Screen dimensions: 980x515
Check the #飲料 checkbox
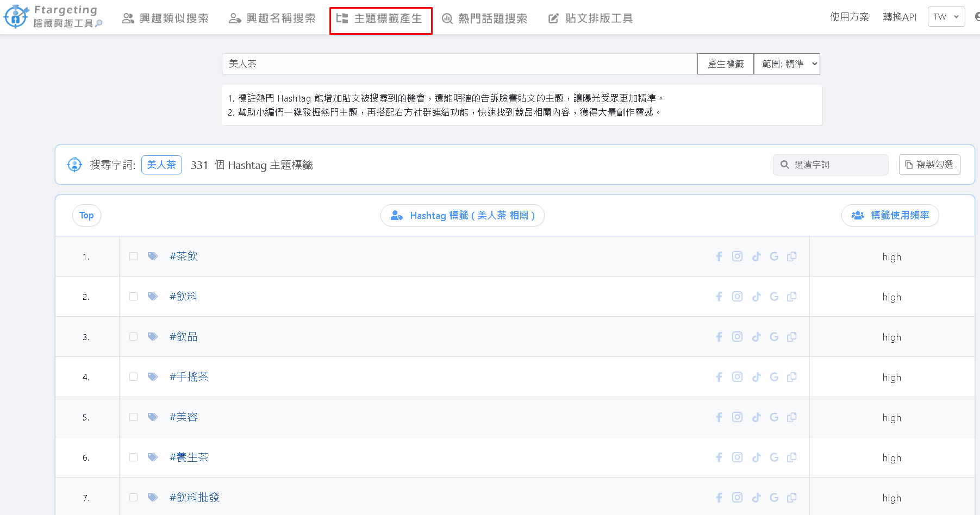point(133,296)
